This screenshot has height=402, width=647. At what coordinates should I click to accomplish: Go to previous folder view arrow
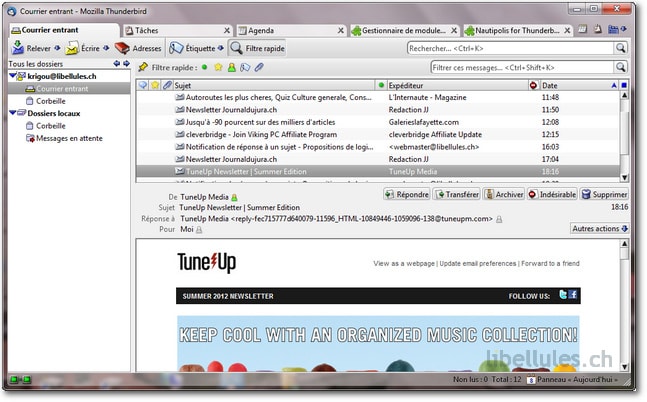click(117, 64)
